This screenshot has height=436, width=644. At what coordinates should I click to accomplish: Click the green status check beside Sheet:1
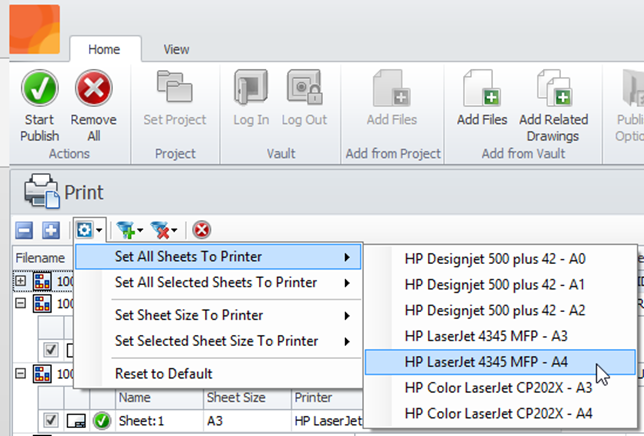tap(102, 420)
